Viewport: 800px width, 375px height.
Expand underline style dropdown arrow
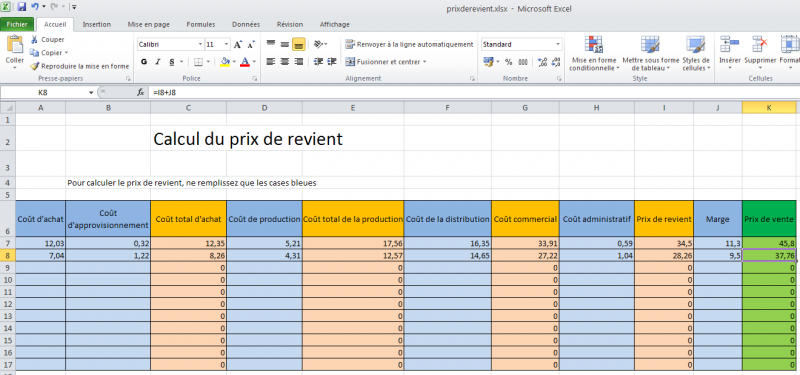[x=182, y=62]
